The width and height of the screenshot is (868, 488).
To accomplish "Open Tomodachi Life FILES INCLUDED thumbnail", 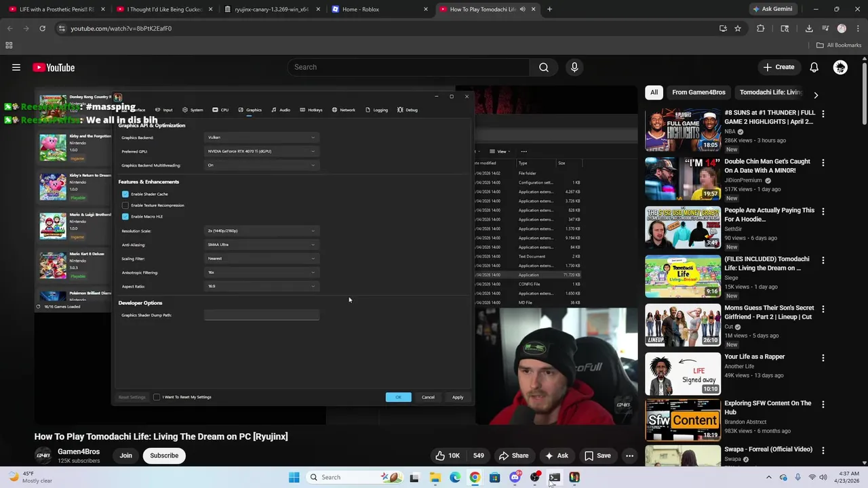I will coord(683,277).
